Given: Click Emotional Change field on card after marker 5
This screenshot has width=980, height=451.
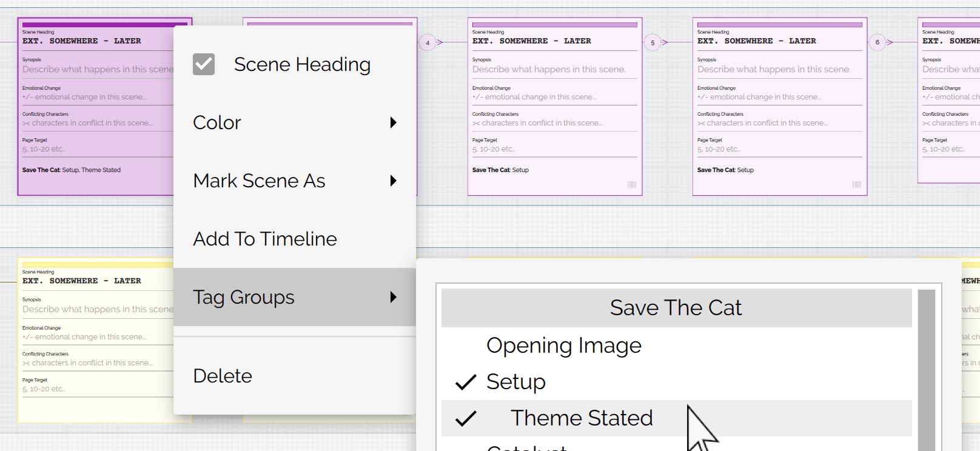Looking at the screenshot, I should tap(780, 97).
